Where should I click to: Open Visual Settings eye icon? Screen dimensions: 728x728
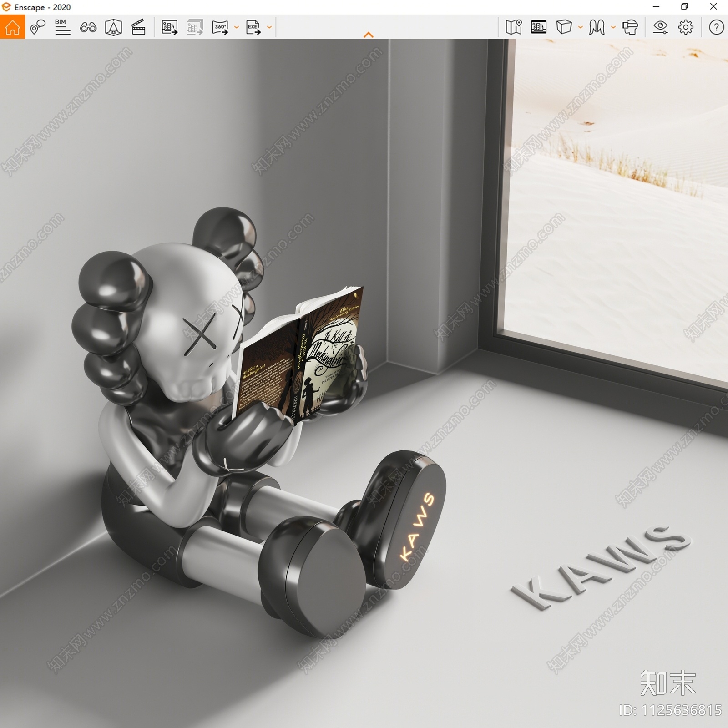660,27
